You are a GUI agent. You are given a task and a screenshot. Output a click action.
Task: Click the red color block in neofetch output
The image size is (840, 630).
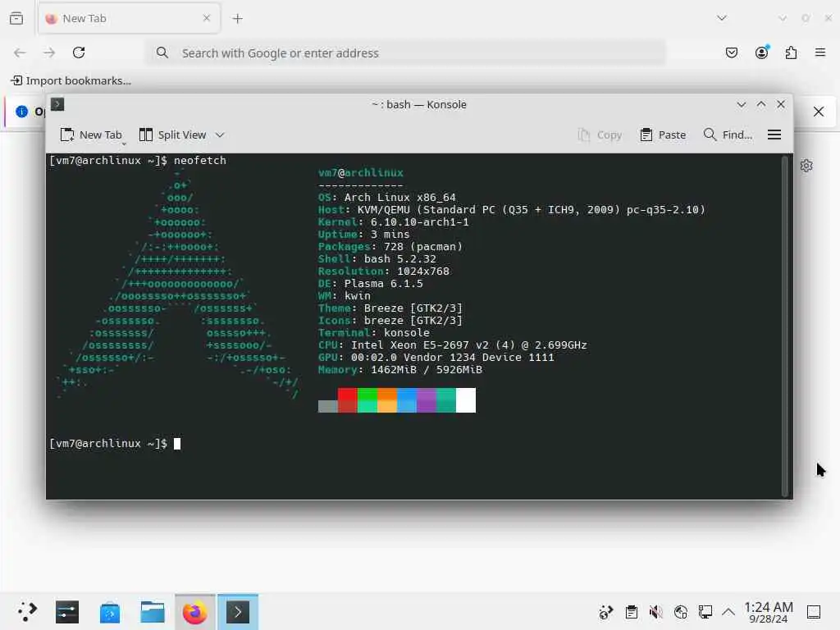pyautogui.click(x=347, y=400)
